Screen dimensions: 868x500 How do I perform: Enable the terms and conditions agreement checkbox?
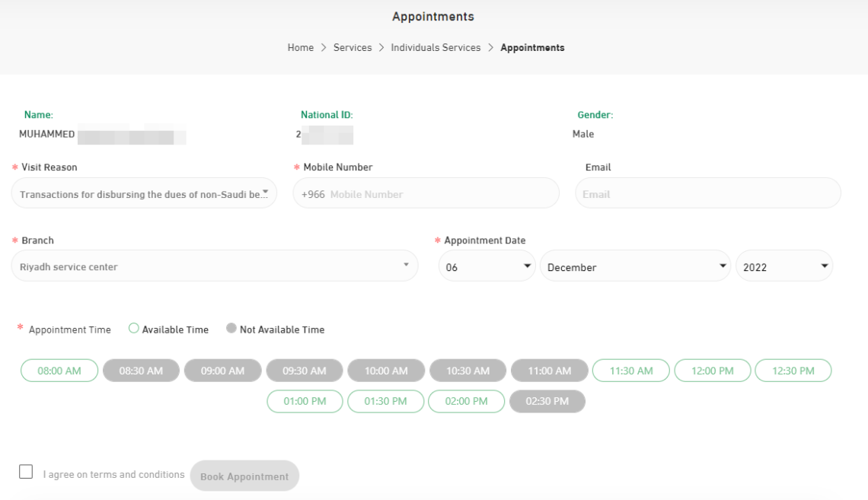[25, 472]
